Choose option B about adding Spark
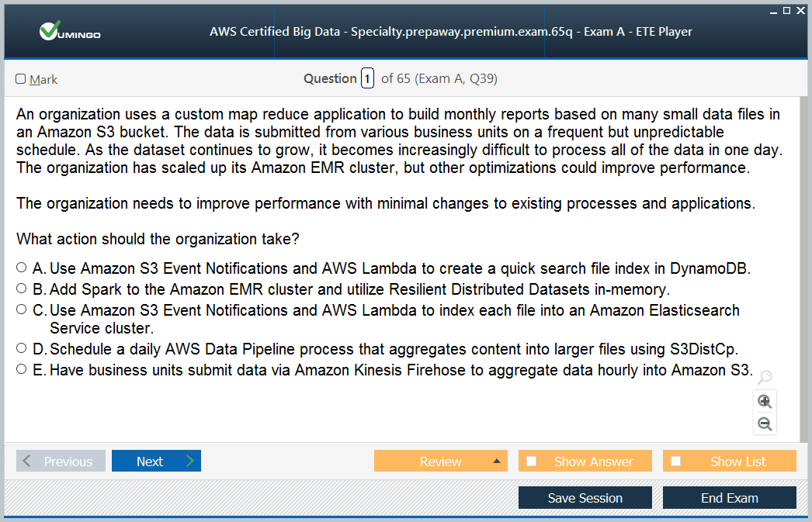The width and height of the screenshot is (812, 522). 22,289
